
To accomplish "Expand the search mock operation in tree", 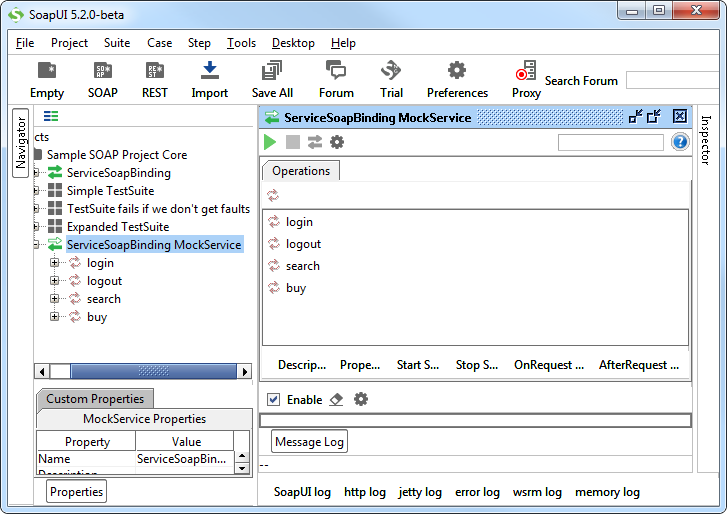I will click(55, 298).
